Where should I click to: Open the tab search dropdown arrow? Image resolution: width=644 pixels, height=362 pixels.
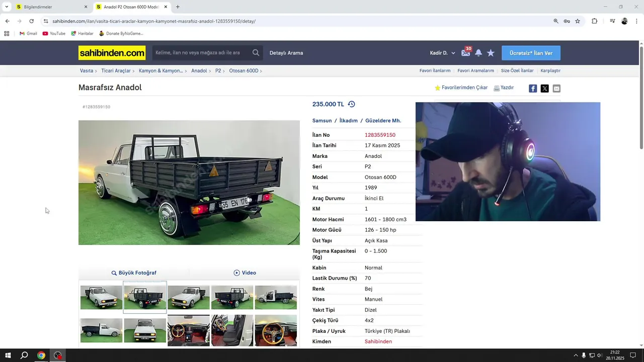(7, 7)
